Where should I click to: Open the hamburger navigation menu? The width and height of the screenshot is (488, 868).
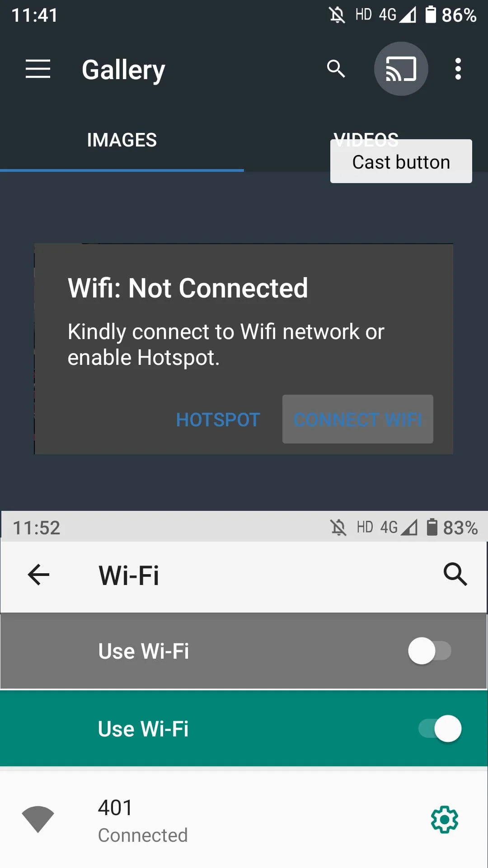tap(38, 69)
